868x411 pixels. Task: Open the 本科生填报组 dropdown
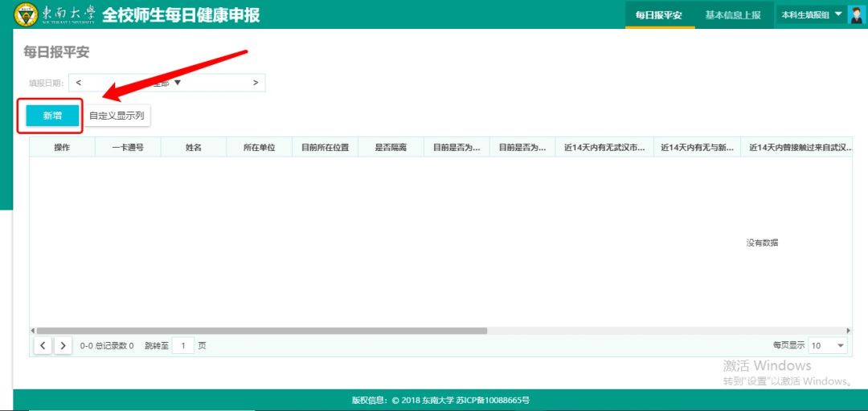pos(811,15)
